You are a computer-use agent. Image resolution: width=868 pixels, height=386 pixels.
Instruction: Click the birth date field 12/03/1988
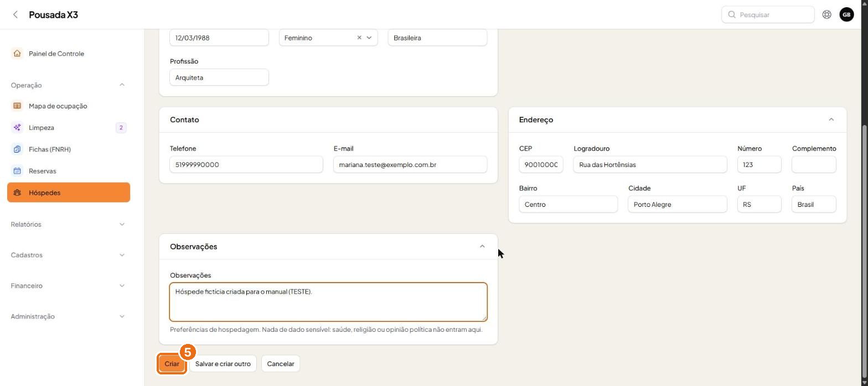(x=219, y=38)
